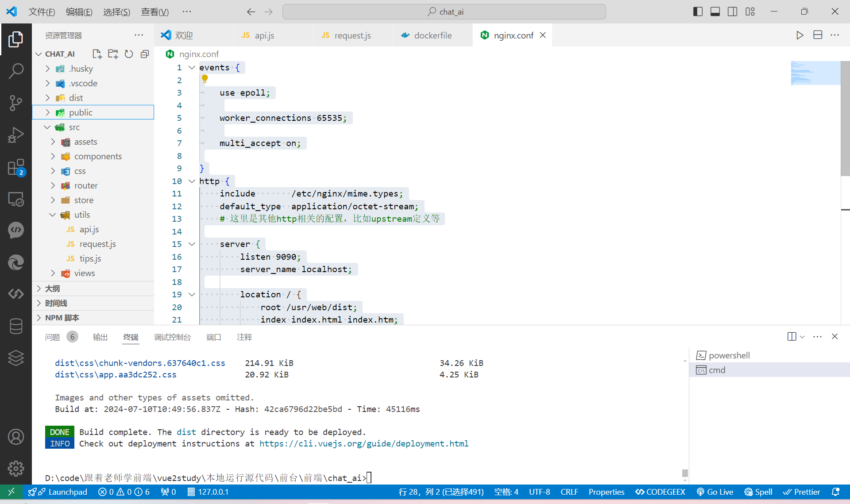Open the Vue CLI deployment link in terminal
Viewport: 850px width, 504px height.
[x=363, y=443]
